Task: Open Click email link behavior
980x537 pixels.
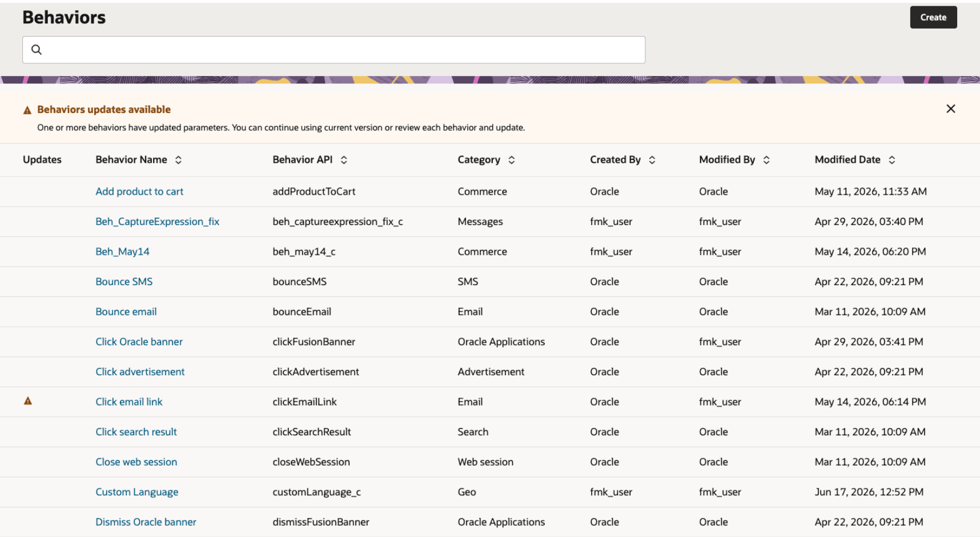Action: (129, 402)
